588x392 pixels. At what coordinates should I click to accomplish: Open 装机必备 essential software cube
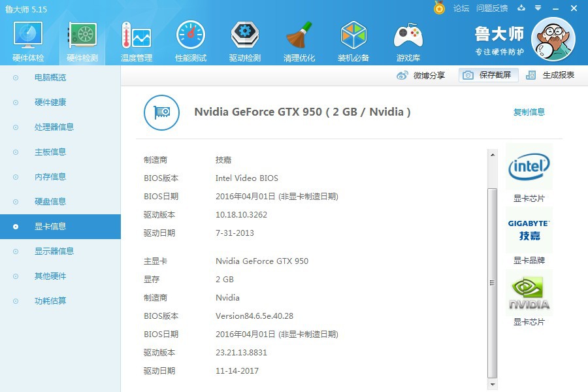point(353,35)
